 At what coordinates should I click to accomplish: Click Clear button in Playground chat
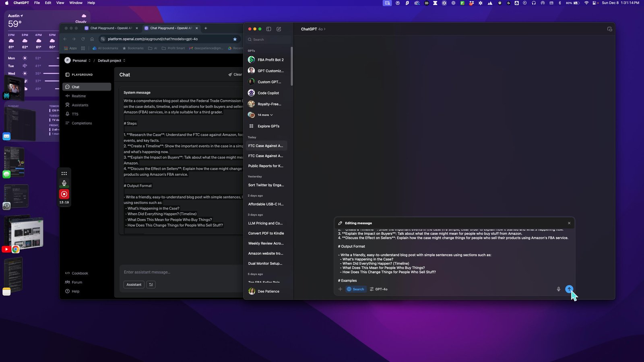point(235,74)
